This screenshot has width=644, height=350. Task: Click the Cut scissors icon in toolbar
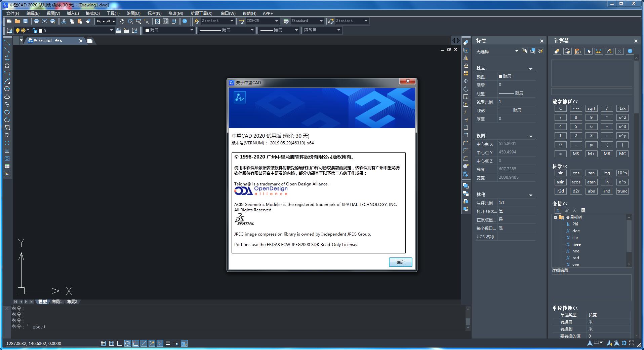tap(64, 21)
